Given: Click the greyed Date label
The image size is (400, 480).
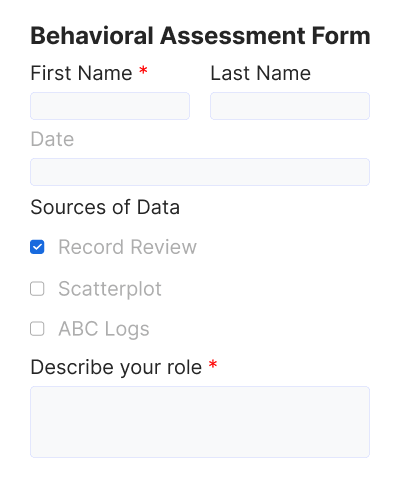Looking at the screenshot, I should 52,139.
